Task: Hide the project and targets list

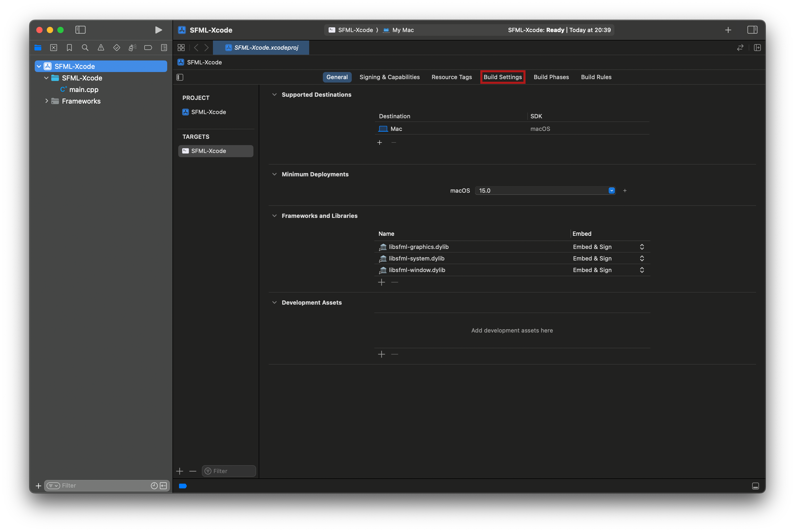Action: point(180,77)
